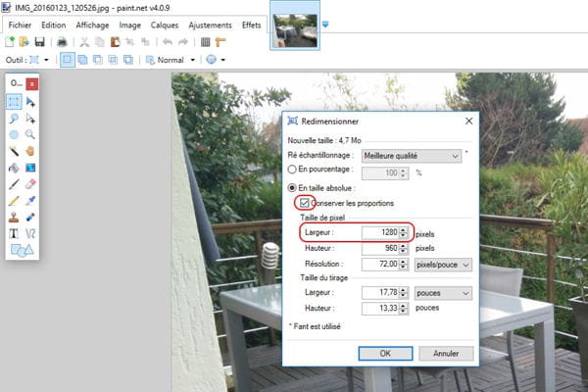Screen dimensions: 588x392
Task: Open the 'pouces' print size unit dropdown
Action: click(x=443, y=293)
